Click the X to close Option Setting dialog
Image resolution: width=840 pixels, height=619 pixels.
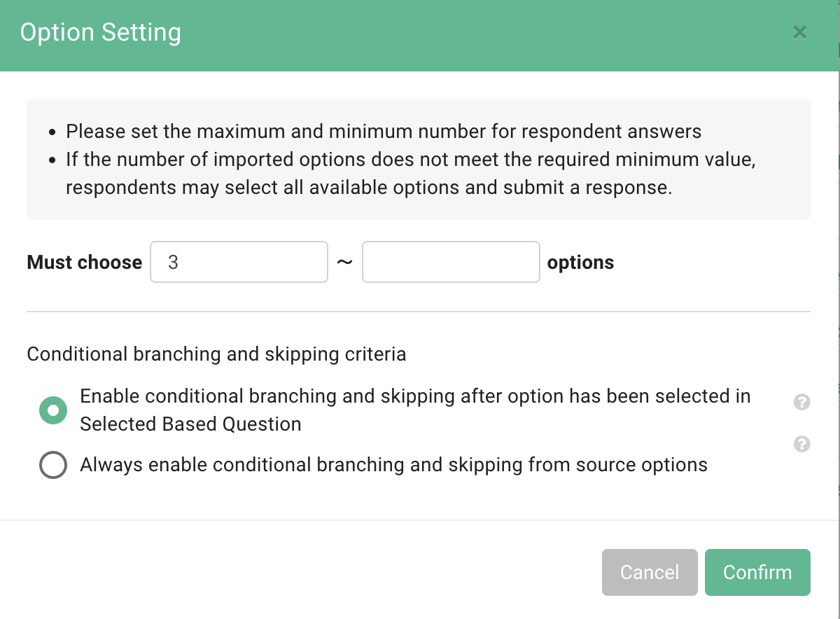(x=800, y=32)
